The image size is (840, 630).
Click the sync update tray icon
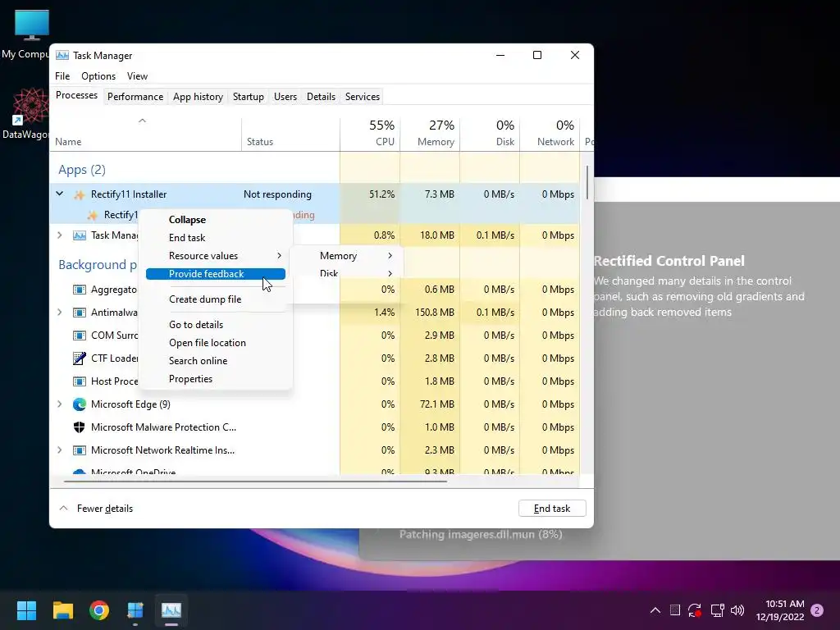[x=695, y=610]
